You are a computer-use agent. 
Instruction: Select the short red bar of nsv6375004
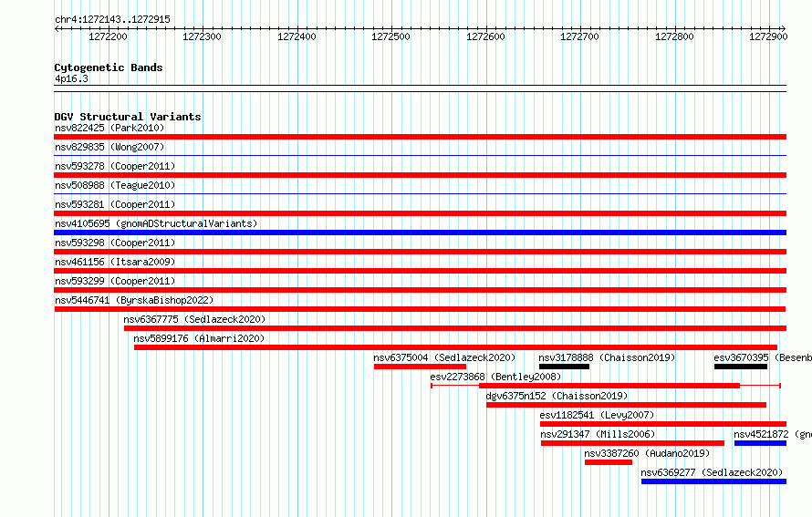(420, 367)
